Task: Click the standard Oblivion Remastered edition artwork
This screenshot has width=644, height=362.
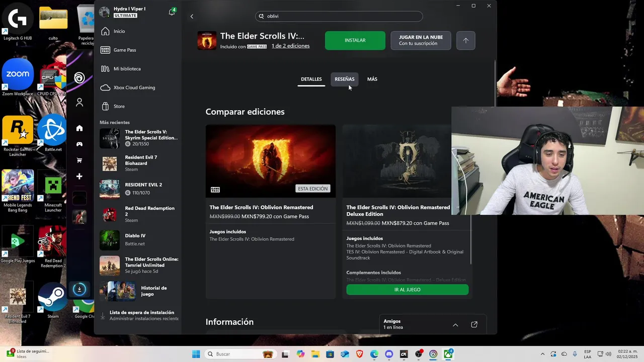Action: click(271, 161)
